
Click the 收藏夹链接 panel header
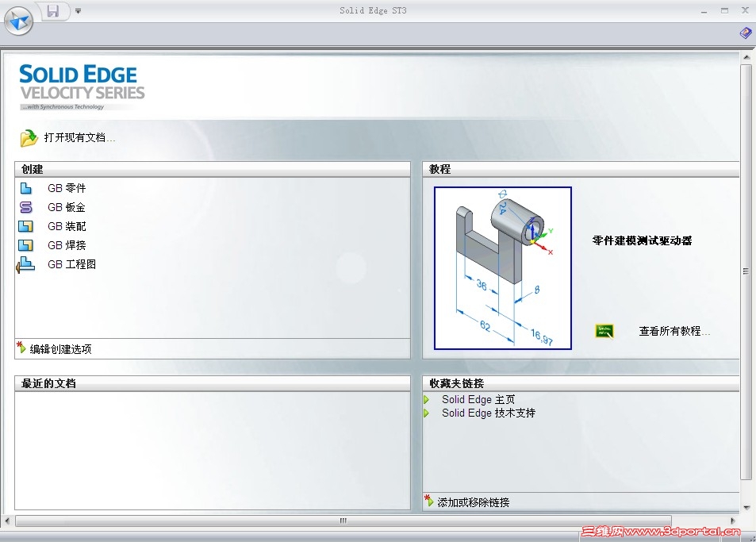pyautogui.click(x=581, y=383)
